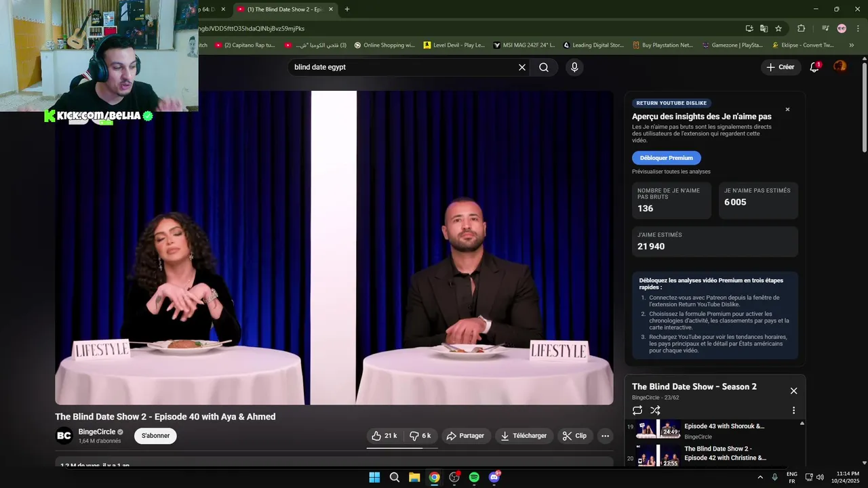Click the playlist scroll up arrow

pos(802,424)
